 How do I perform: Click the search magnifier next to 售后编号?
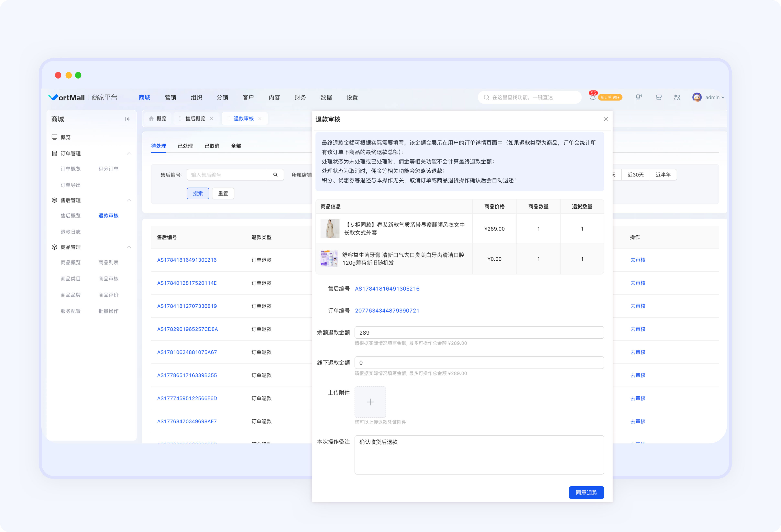[275, 175]
